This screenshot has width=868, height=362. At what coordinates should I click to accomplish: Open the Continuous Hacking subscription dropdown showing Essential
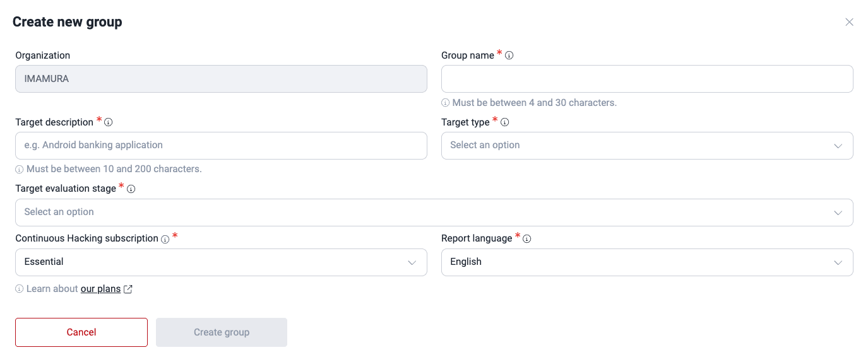click(221, 262)
